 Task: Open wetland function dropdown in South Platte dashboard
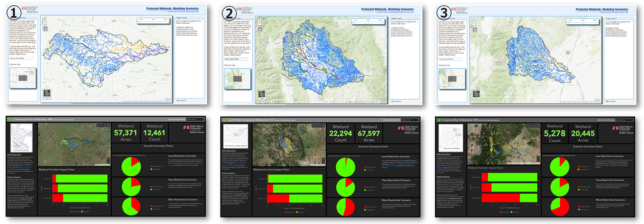(409, 120)
